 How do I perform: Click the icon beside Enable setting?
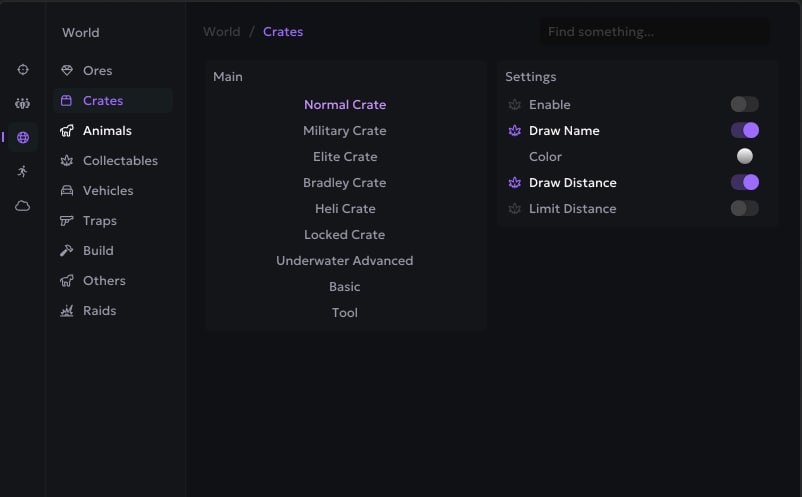click(x=515, y=105)
